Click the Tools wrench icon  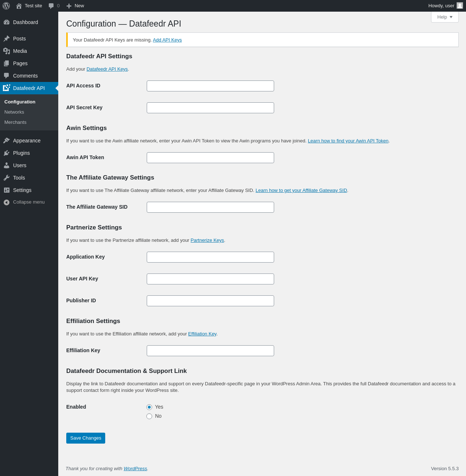[7, 178]
